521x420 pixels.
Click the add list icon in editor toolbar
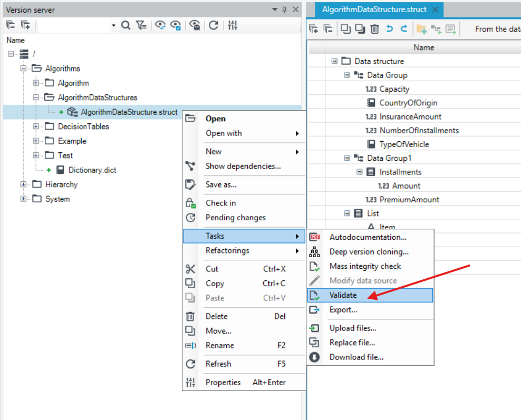[x=451, y=29]
